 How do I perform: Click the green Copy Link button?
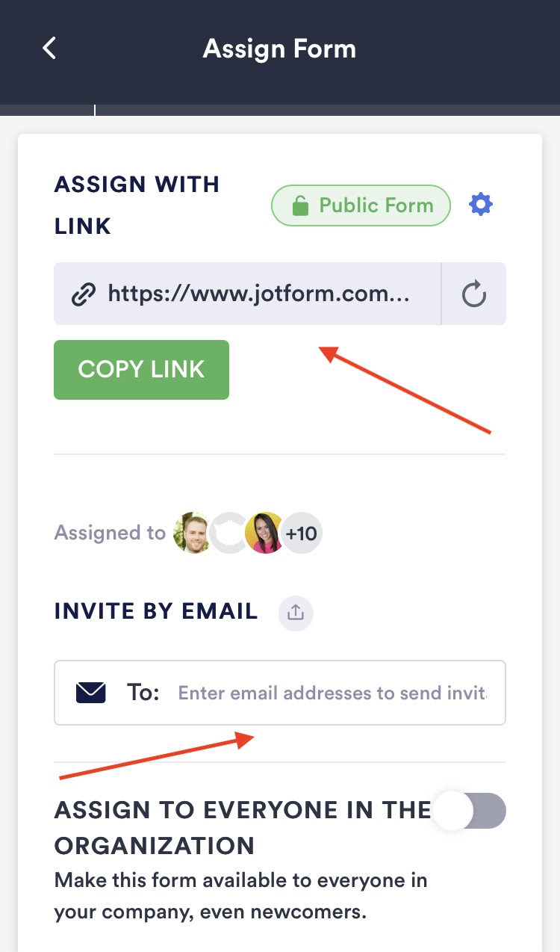click(x=141, y=370)
